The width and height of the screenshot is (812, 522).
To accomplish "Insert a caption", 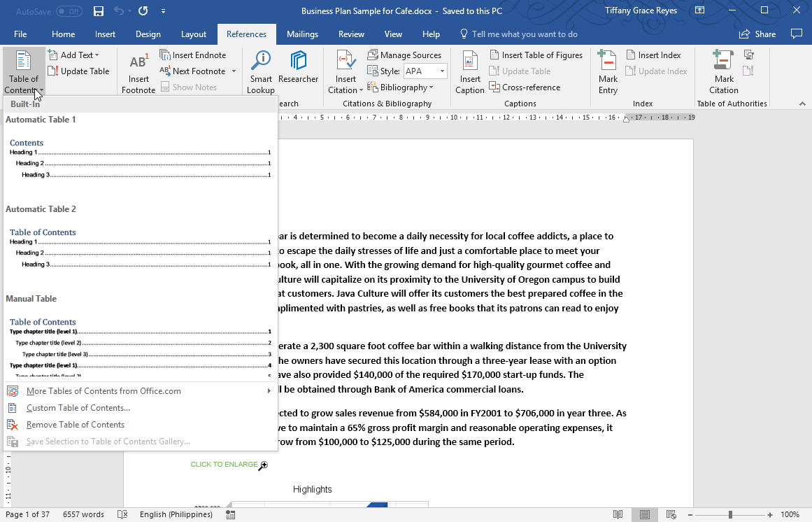I will [x=469, y=71].
